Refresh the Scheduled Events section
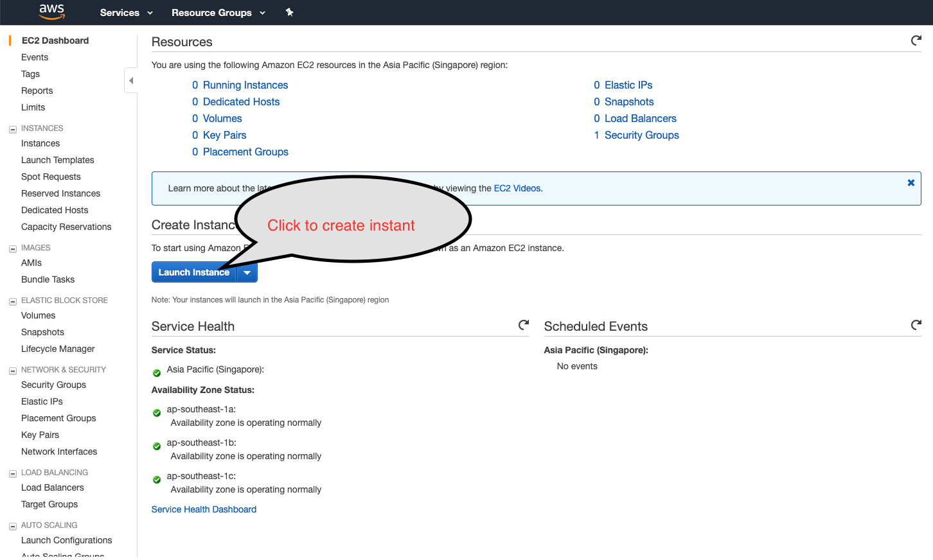 pos(916,325)
